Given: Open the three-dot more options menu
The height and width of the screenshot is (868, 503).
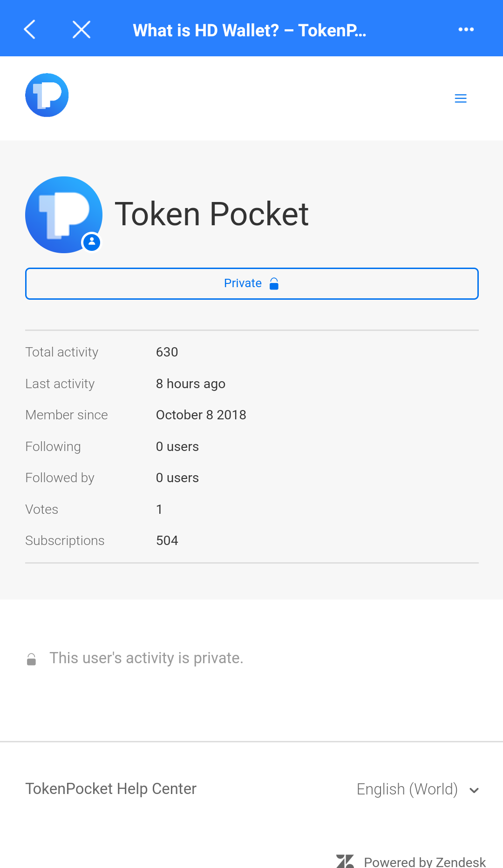Looking at the screenshot, I should (466, 29).
